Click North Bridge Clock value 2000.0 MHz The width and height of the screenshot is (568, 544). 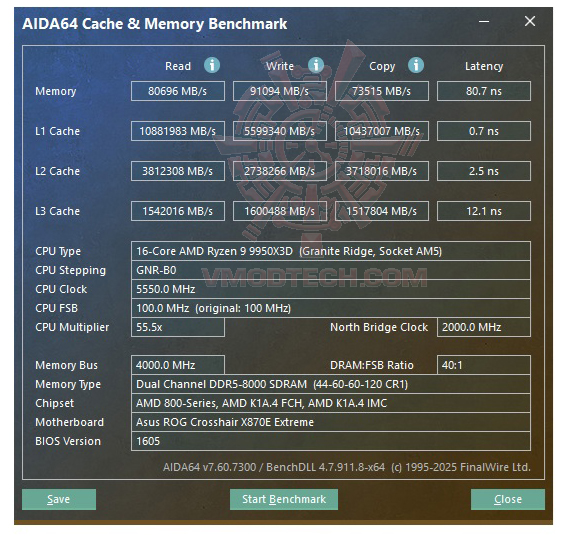point(484,327)
